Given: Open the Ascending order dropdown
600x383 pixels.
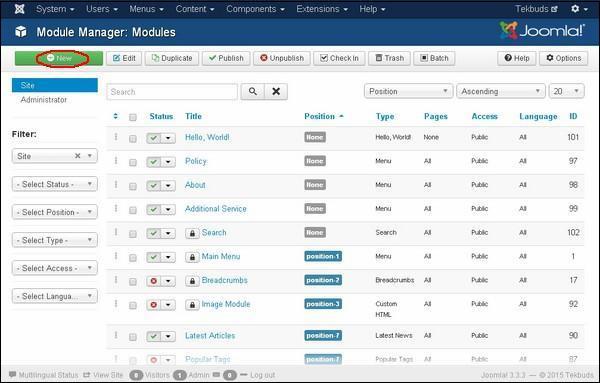Looking at the screenshot, I should pyautogui.click(x=501, y=91).
